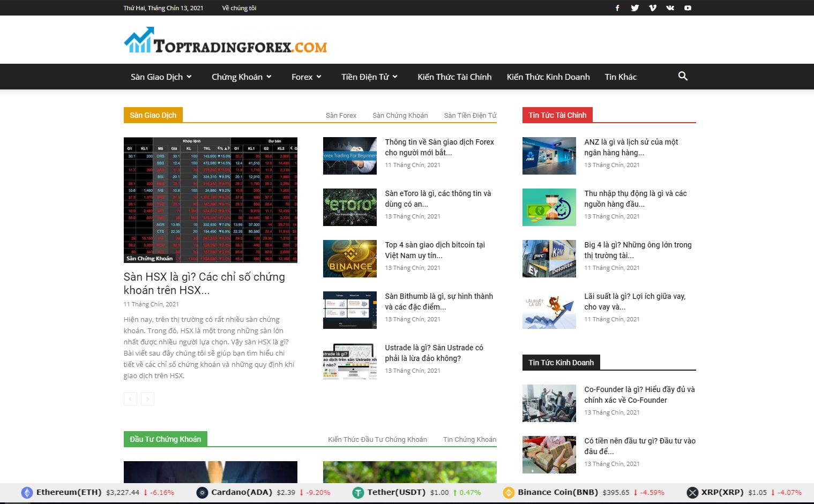
Task: Open the 'Có tiền nên đầu tư gì?' article
Action: tap(640, 446)
